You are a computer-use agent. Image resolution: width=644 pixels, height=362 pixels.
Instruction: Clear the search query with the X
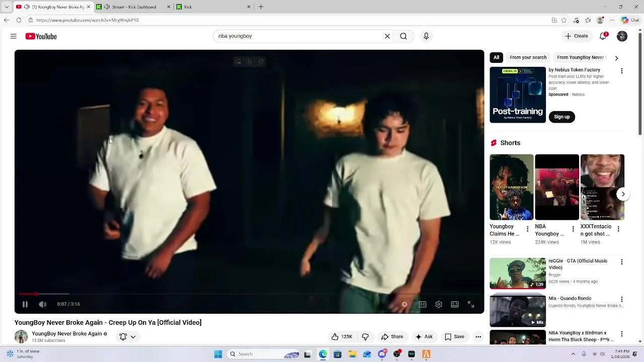[387, 36]
